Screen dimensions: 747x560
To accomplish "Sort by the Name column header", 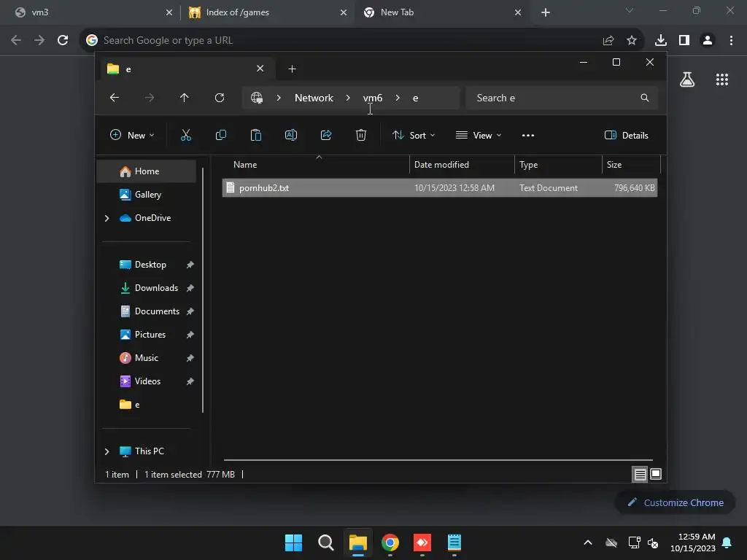I will click(316, 165).
